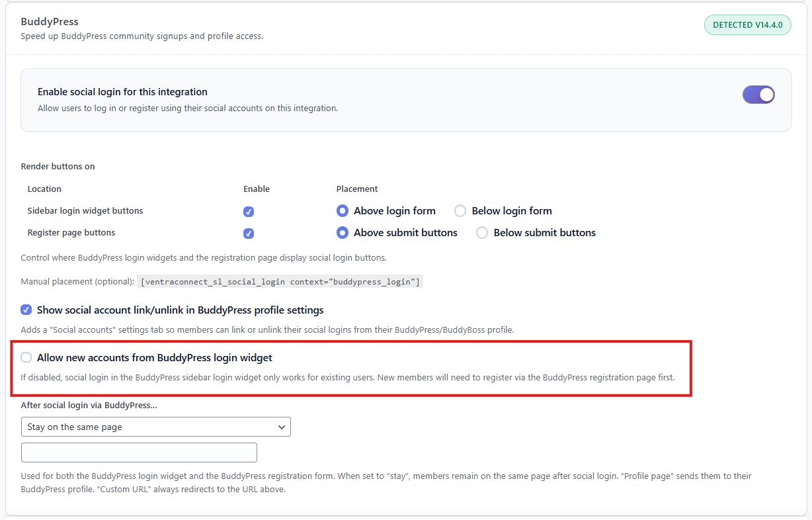Click the Location column header
Viewport: 812px width, 520px height.
tap(44, 189)
